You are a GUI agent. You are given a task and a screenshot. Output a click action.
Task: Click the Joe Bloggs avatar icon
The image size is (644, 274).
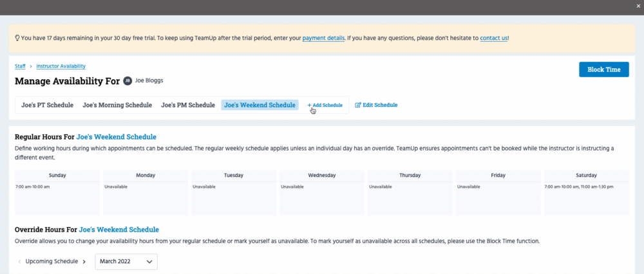[x=128, y=81]
